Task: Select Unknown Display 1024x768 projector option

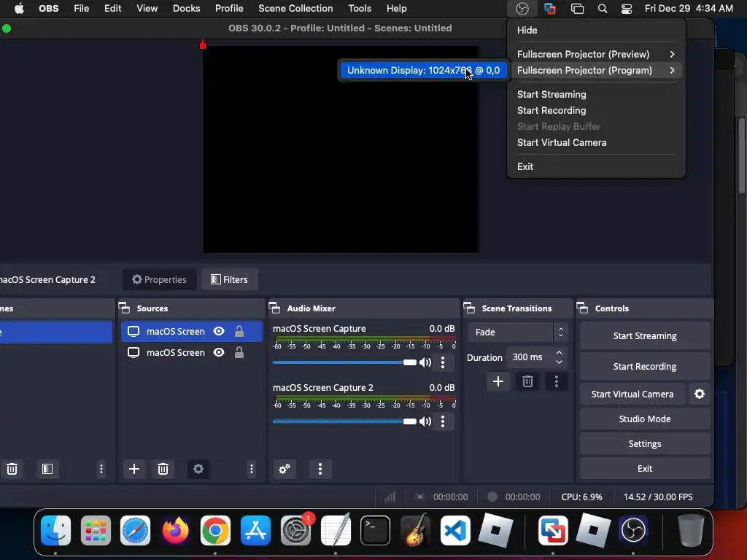Action: [x=424, y=71]
